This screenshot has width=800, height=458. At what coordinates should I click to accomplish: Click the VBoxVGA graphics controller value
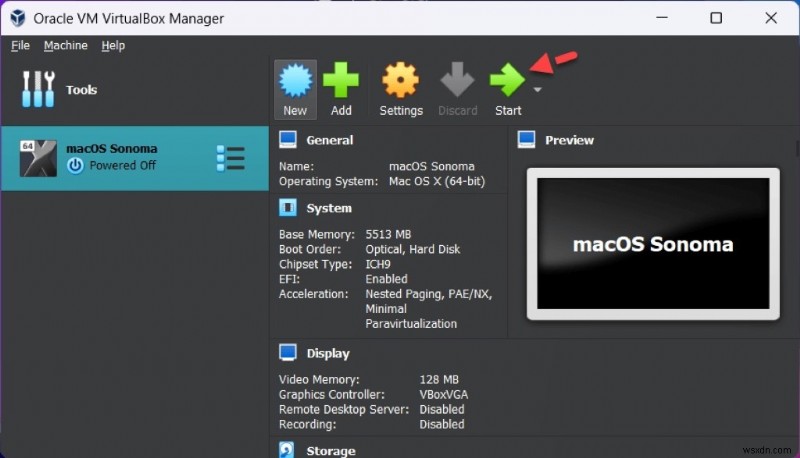(443, 394)
